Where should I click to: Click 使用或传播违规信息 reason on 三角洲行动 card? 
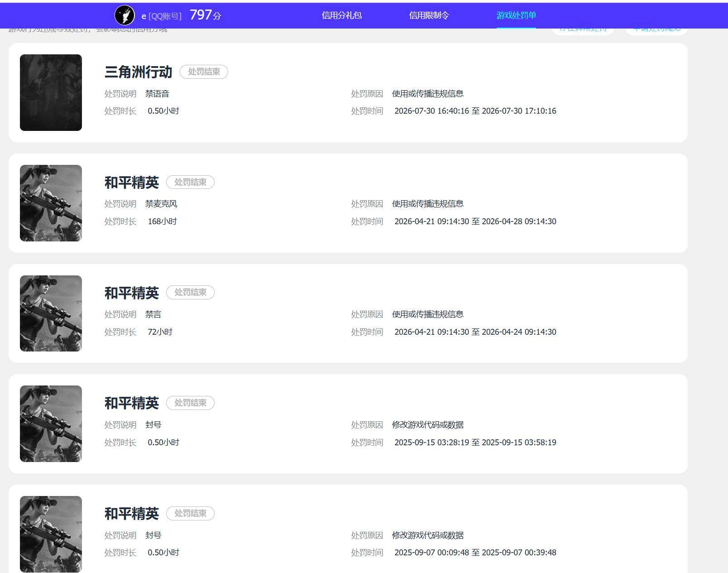[x=428, y=94]
